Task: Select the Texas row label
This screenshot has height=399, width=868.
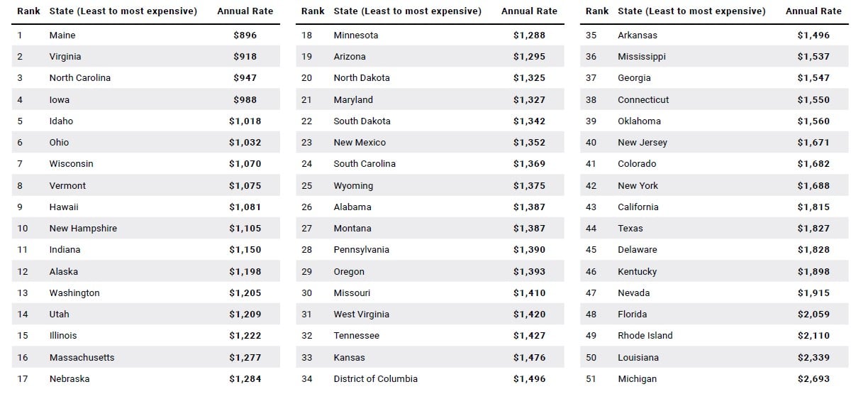Action: click(x=630, y=228)
